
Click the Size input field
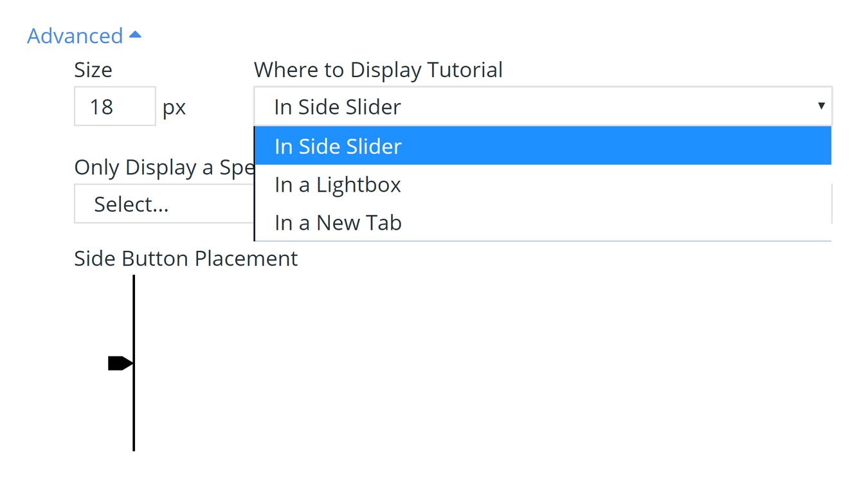pyautogui.click(x=114, y=106)
